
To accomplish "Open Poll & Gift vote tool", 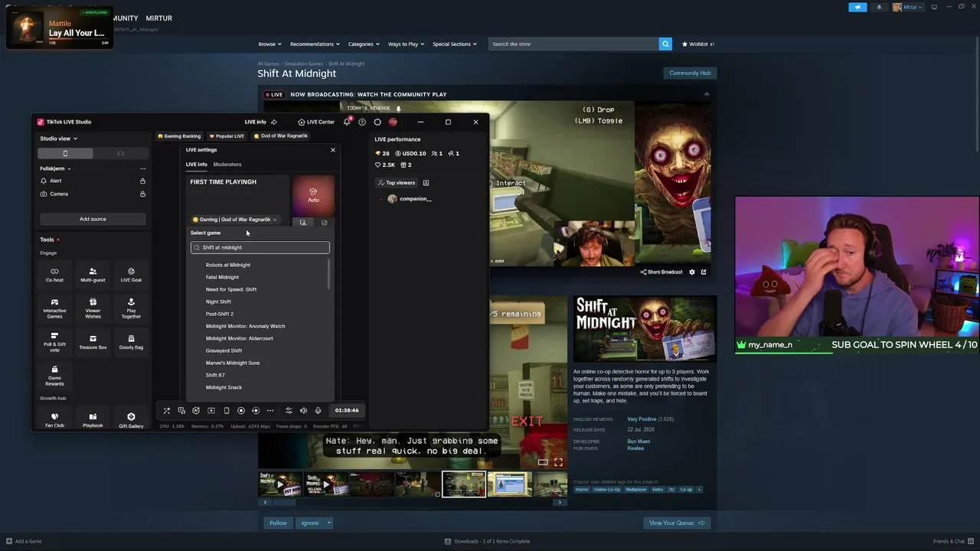I will (x=54, y=342).
